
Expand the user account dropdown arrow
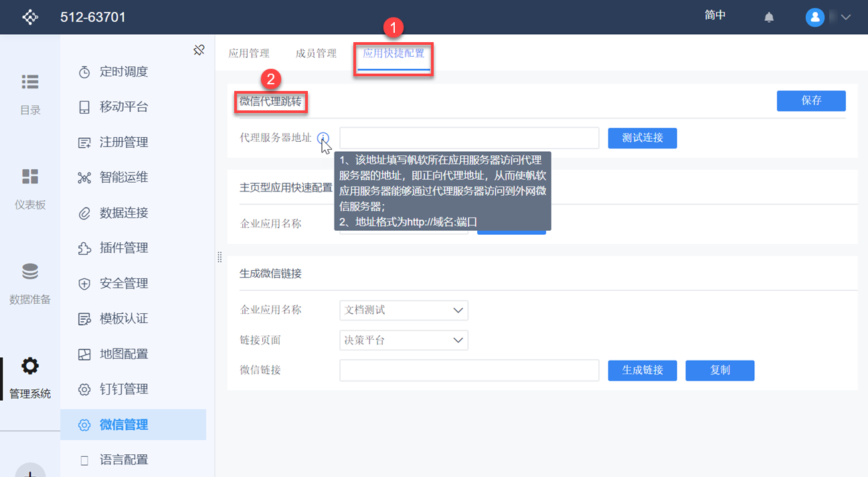(x=845, y=17)
